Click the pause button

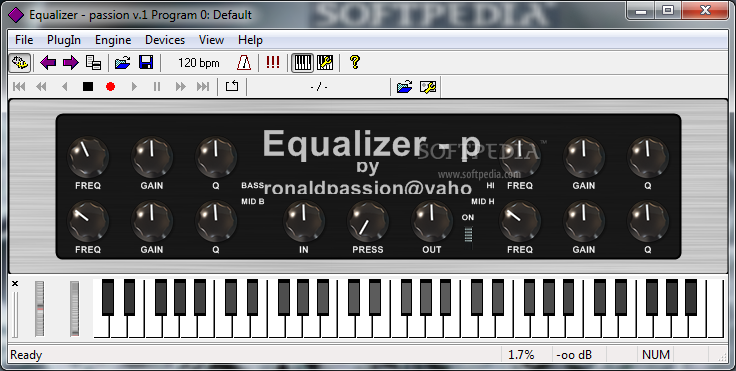[x=157, y=86]
